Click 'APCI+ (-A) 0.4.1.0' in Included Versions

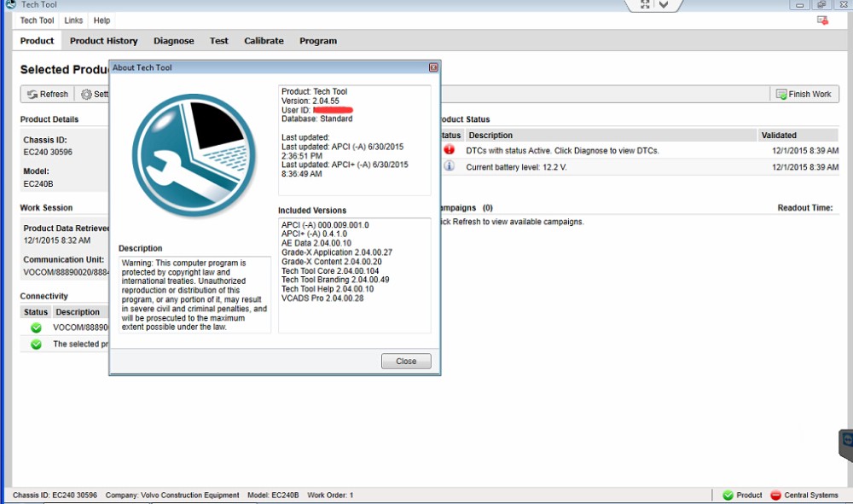click(315, 234)
